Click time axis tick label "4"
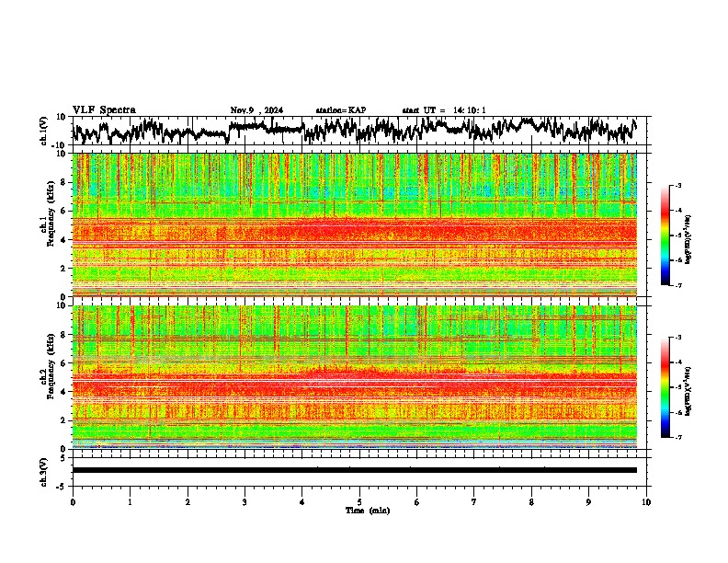 (302, 502)
